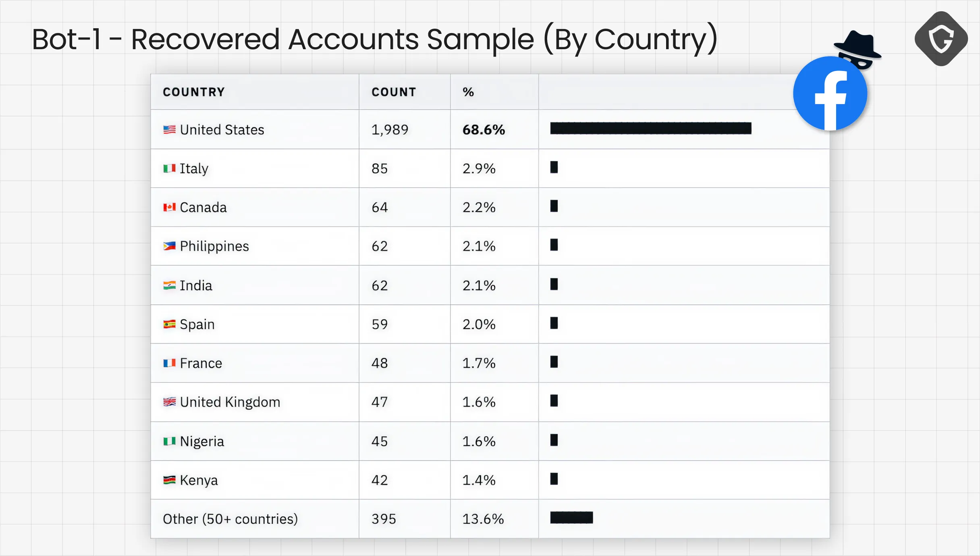This screenshot has width=980, height=556.
Task: Click the Canada flag icon
Action: point(169,207)
